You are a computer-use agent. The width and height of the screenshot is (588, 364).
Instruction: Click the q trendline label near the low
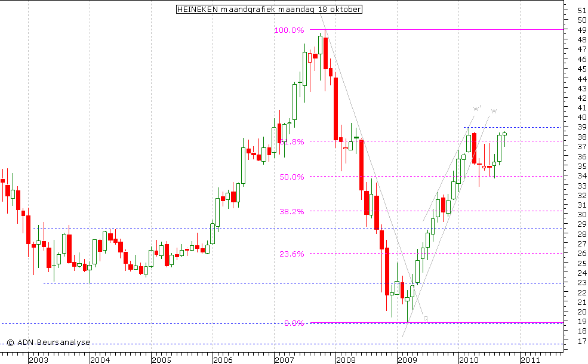tap(425, 318)
